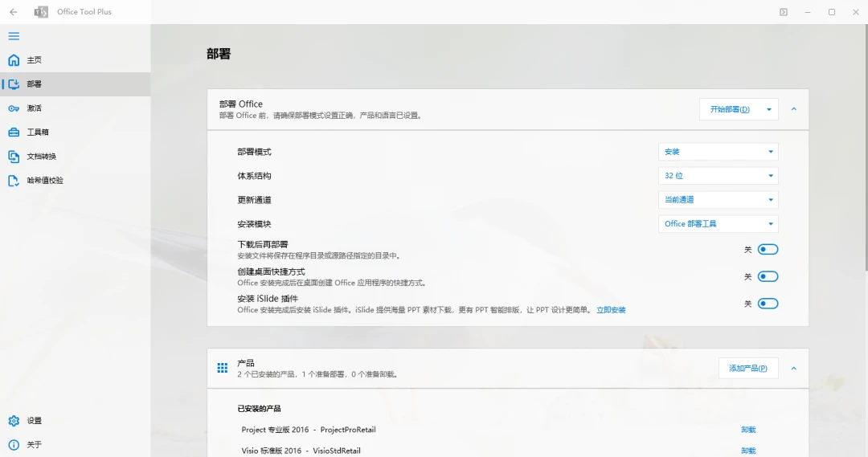Click the grid icon beside 产品
Image resolution: width=868 pixels, height=457 pixels.
point(223,368)
